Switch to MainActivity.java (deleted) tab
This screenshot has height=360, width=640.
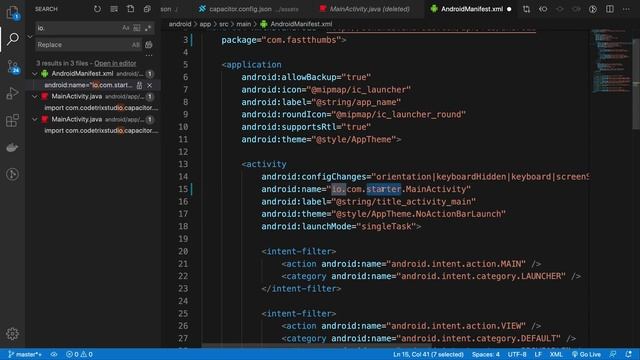coord(369,9)
